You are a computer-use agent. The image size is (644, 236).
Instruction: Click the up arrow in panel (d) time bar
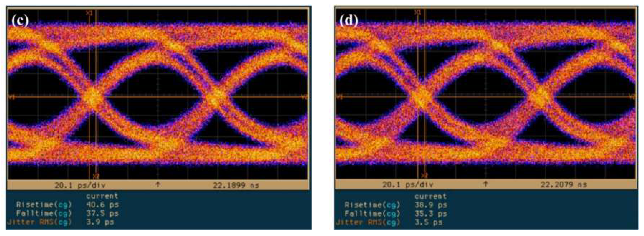485,184
